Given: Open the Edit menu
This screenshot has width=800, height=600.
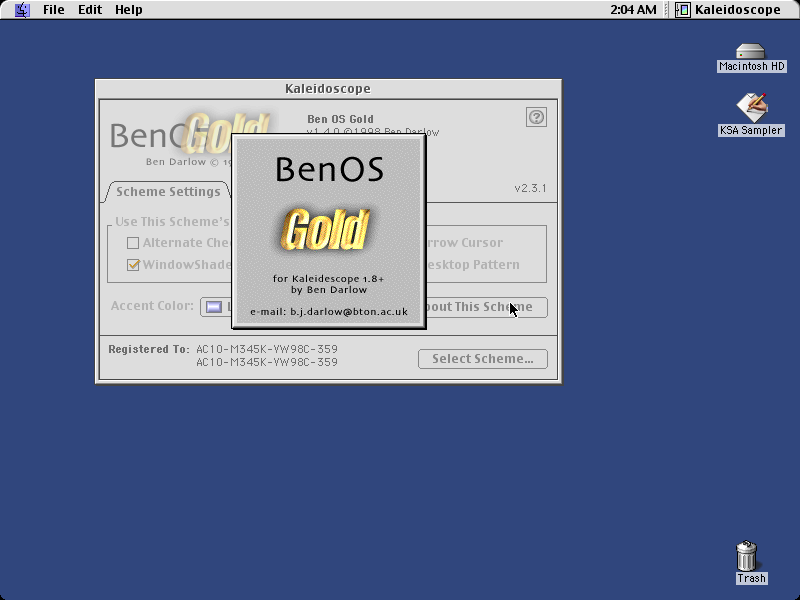Looking at the screenshot, I should point(90,10).
